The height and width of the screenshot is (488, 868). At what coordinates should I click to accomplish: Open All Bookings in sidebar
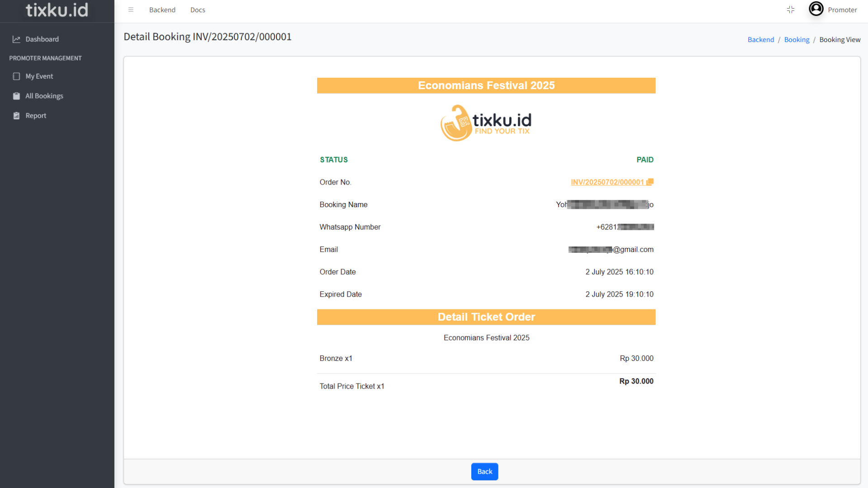pos(44,96)
